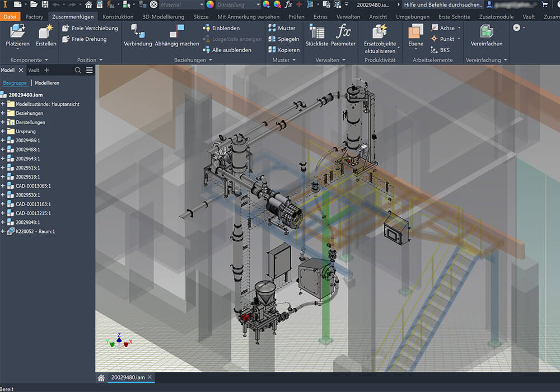Select the Beziehungen folder in tree
The height and width of the screenshot is (392, 560).
pyautogui.click(x=25, y=113)
